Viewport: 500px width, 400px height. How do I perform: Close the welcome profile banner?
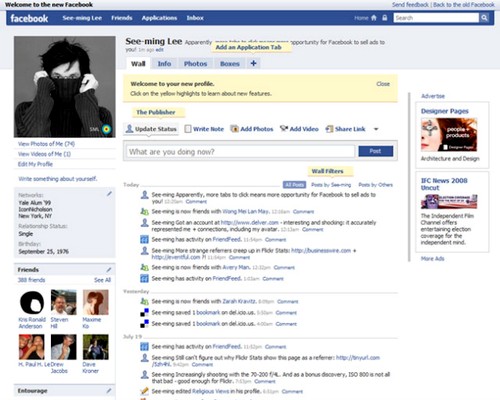tap(383, 84)
